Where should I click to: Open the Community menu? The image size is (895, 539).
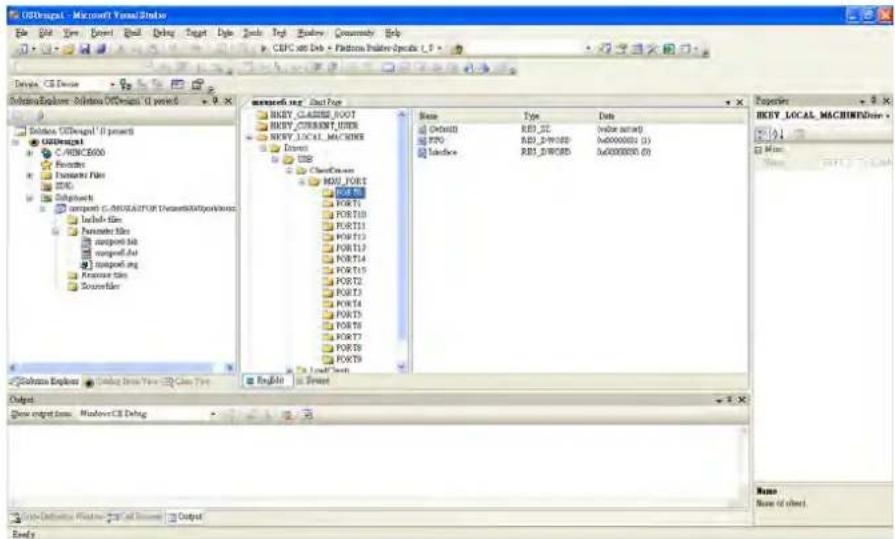(x=354, y=33)
